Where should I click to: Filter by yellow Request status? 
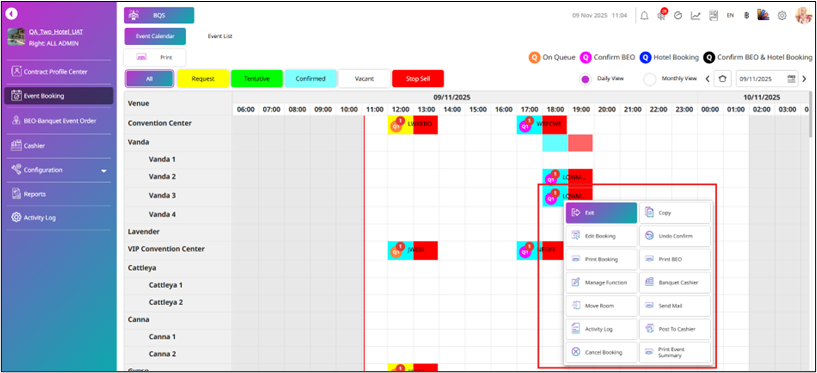[203, 79]
